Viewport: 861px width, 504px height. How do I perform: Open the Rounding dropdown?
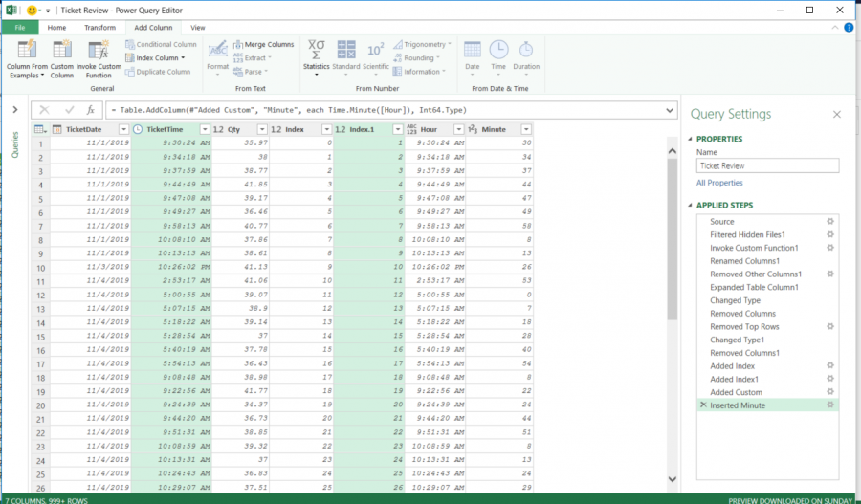coord(417,58)
